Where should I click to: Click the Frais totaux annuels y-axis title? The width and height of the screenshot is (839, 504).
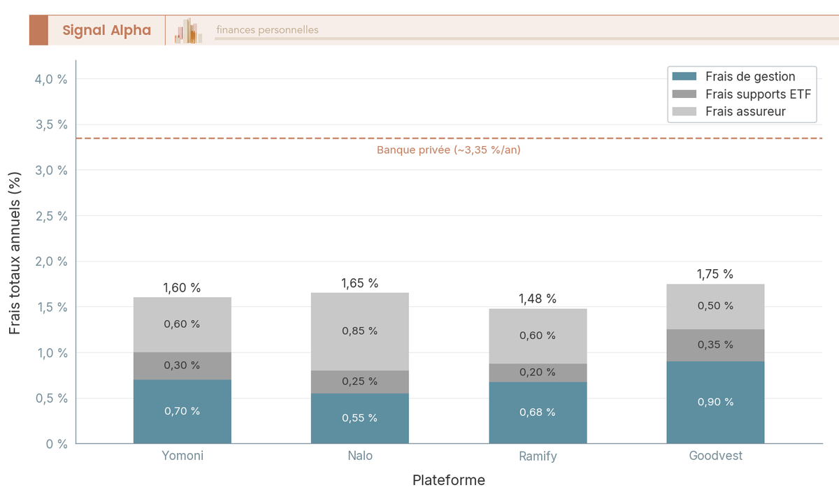click(x=15, y=252)
